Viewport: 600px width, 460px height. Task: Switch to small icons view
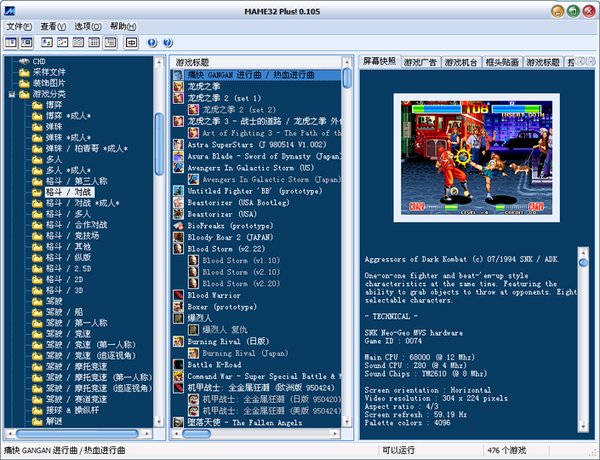[63, 42]
